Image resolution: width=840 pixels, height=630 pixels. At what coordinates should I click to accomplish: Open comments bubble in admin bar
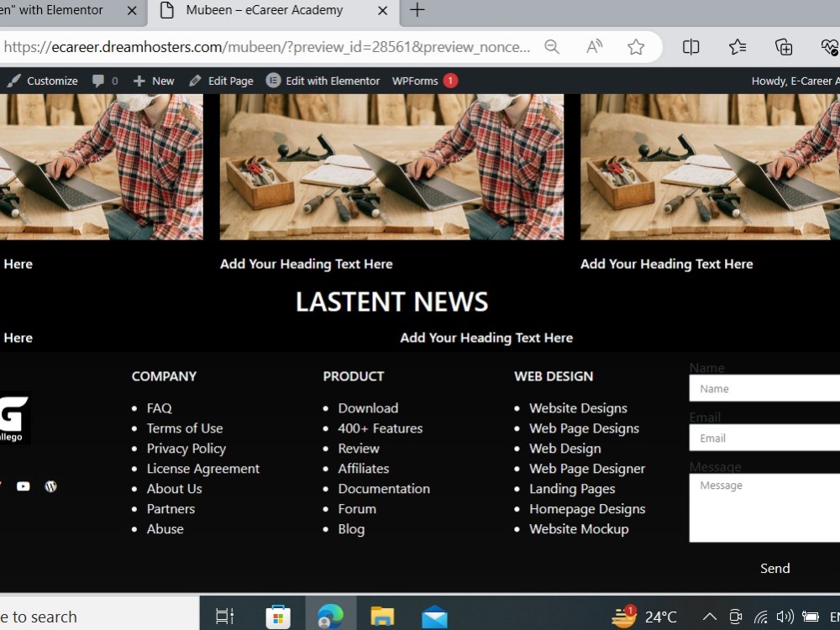(x=104, y=81)
